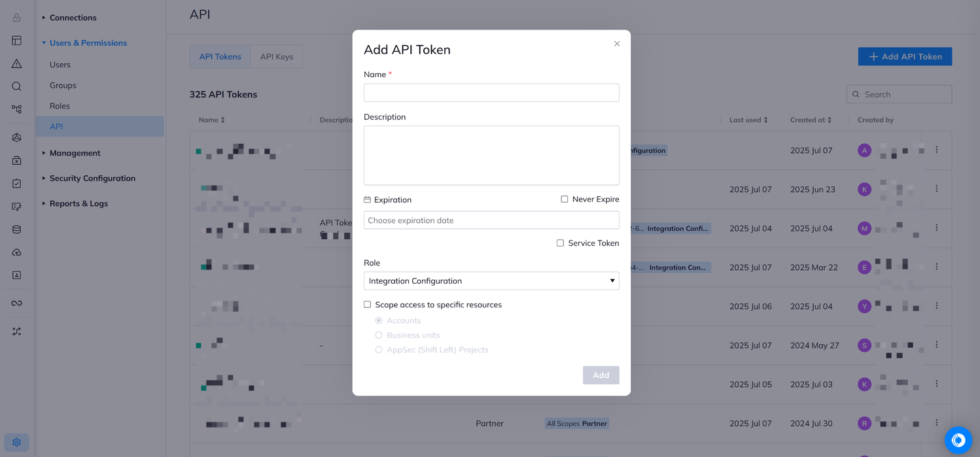Select Roles in the Users & Permissions menu
Image resolution: width=980 pixels, height=457 pixels.
tap(60, 105)
